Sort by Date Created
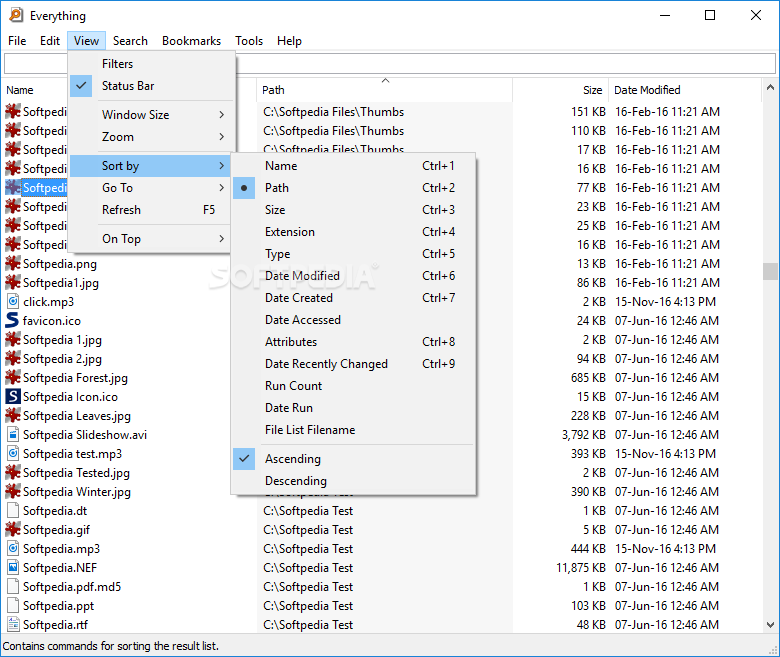 353,297
